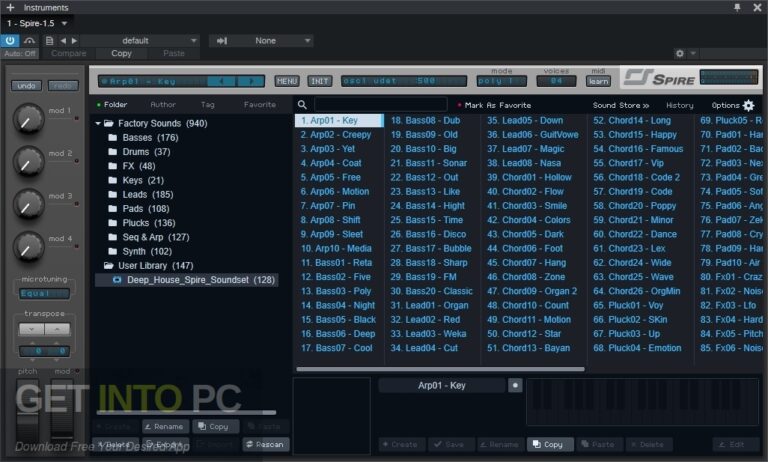
Task: Adjust the mod 1 knob
Action: pyautogui.click(x=28, y=118)
